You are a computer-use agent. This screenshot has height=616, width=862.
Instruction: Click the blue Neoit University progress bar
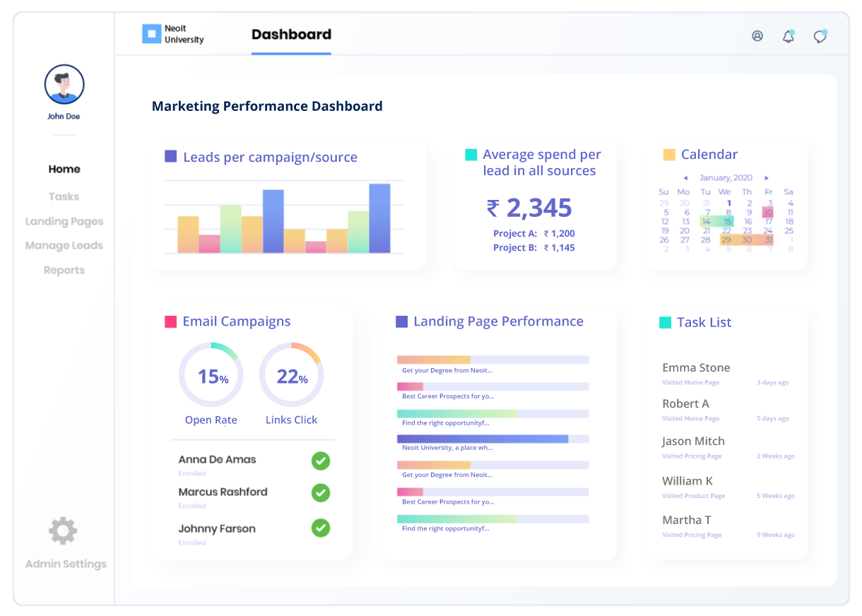tap(483, 439)
